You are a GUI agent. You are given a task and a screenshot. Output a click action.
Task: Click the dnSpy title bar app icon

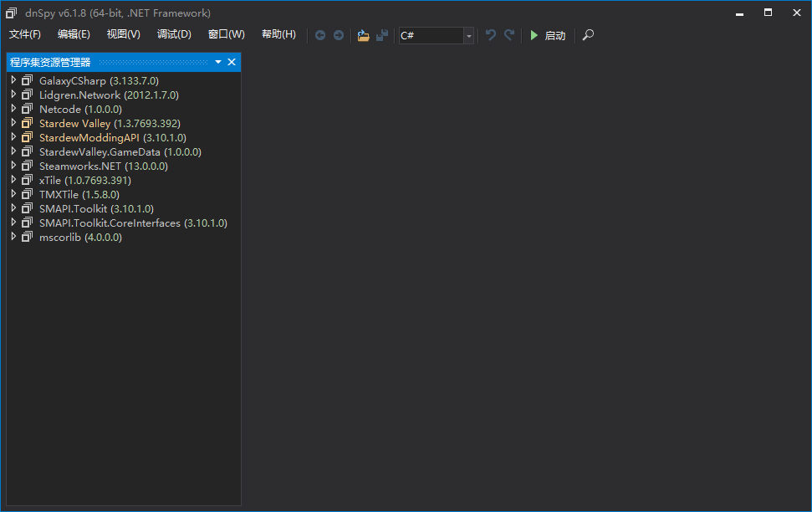[12, 13]
